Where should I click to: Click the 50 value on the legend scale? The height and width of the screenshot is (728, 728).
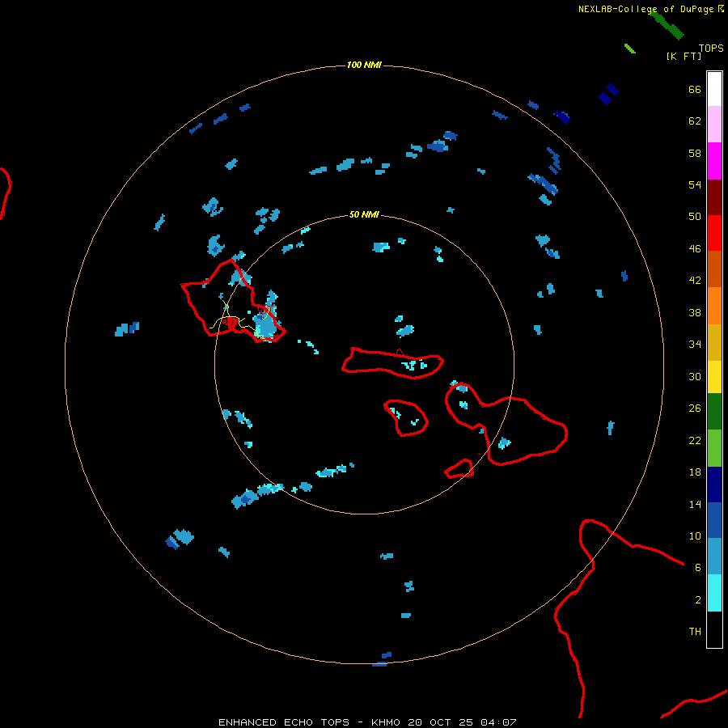tap(695, 216)
